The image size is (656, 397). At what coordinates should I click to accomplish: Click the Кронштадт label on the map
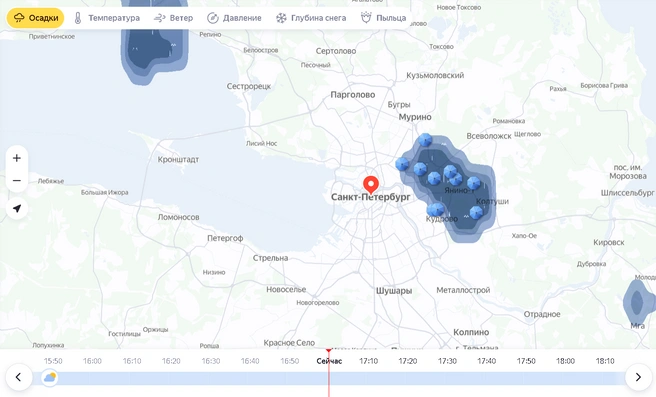[x=178, y=159]
